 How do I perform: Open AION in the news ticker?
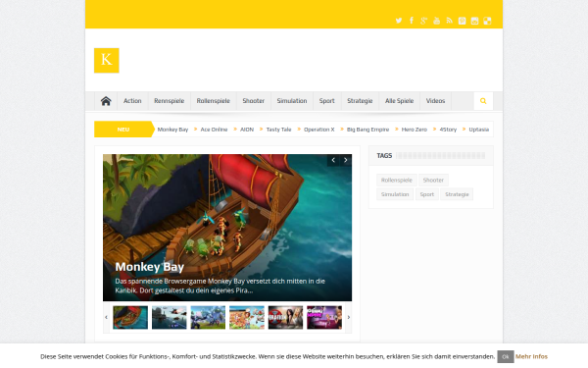click(247, 130)
